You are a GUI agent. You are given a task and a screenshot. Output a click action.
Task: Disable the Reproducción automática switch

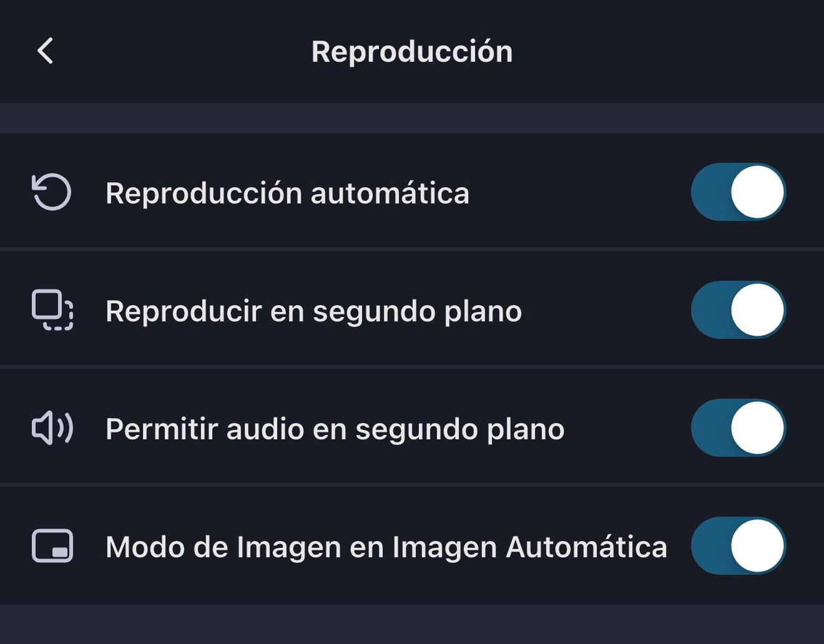coord(738,192)
